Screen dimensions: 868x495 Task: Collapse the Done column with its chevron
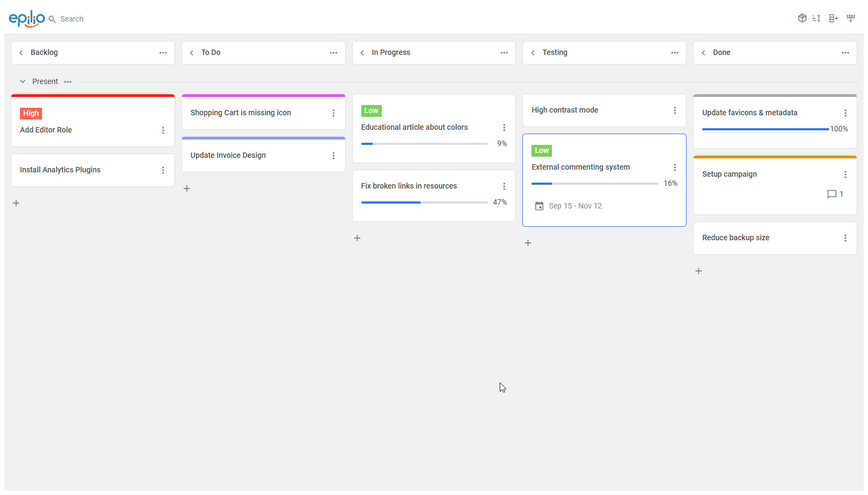[703, 52]
